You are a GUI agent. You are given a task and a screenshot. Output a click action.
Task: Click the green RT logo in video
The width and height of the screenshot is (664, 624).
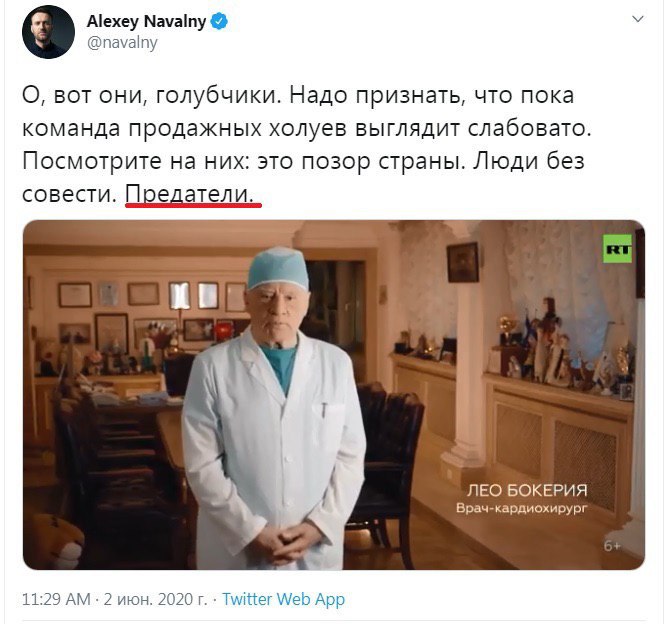[x=617, y=249]
